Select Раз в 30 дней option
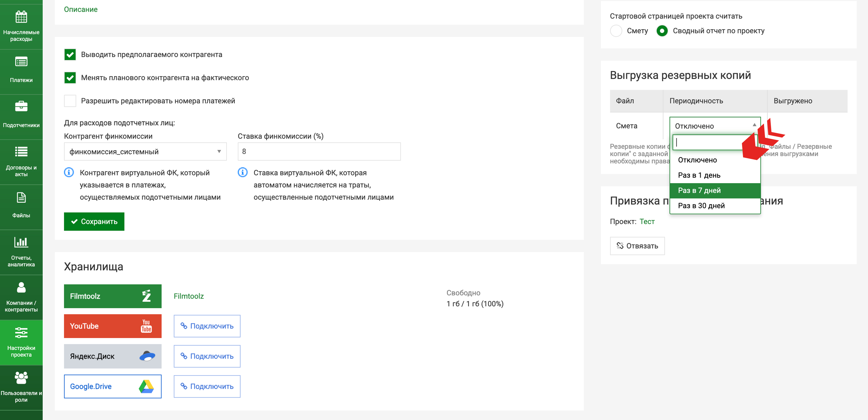This screenshot has width=868, height=420. click(x=714, y=206)
